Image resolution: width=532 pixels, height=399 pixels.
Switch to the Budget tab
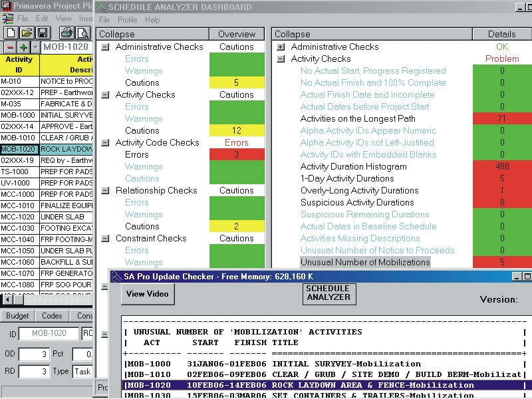point(17,316)
